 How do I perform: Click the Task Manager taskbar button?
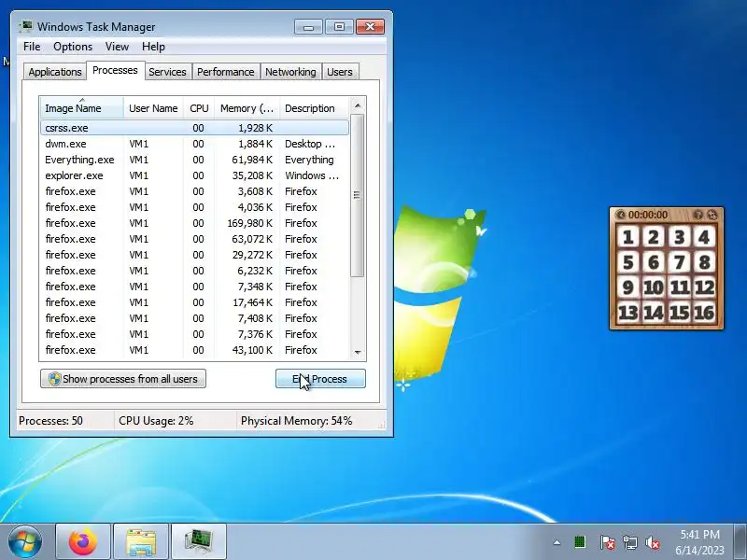coord(198,542)
